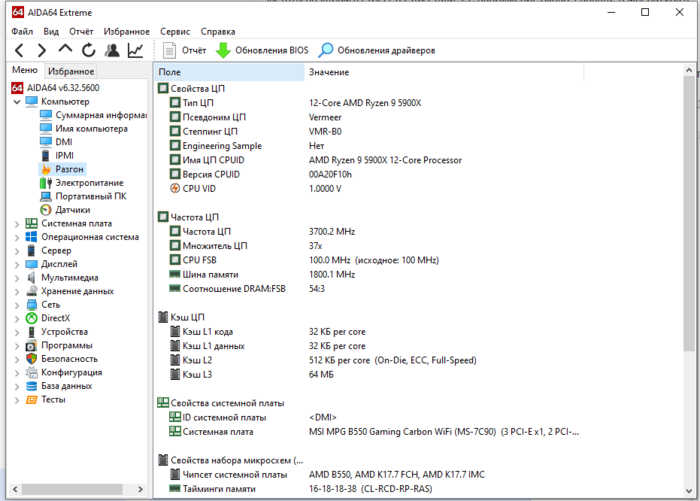Open the user icon in the toolbar
The height and width of the screenshot is (501, 700).
[x=112, y=50]
